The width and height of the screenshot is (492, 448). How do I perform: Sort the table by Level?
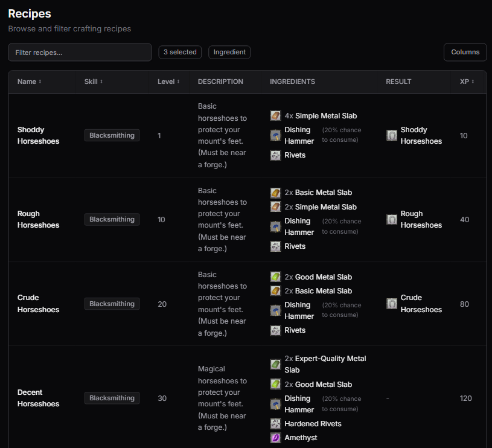pyautogui.click(x=168, y=82)
